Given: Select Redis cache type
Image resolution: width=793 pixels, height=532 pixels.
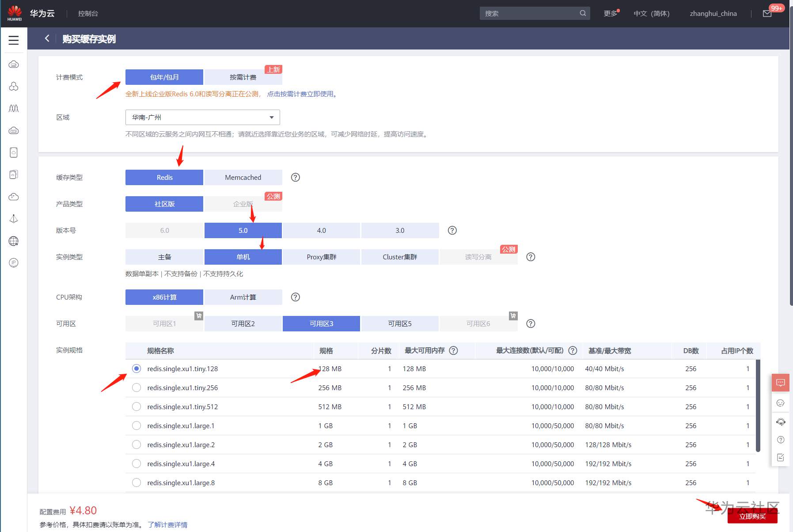Looking at the screenshot, I should pyautogui.click(x=164, y=177).
